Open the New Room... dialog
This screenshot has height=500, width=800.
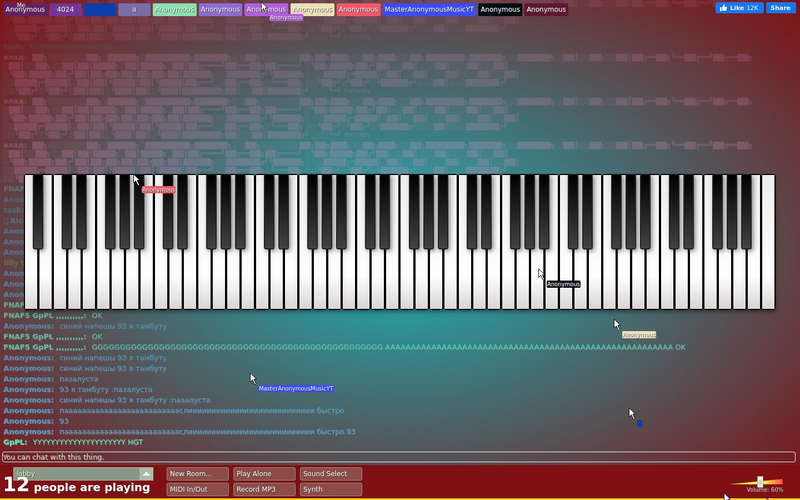pos(197,473)
